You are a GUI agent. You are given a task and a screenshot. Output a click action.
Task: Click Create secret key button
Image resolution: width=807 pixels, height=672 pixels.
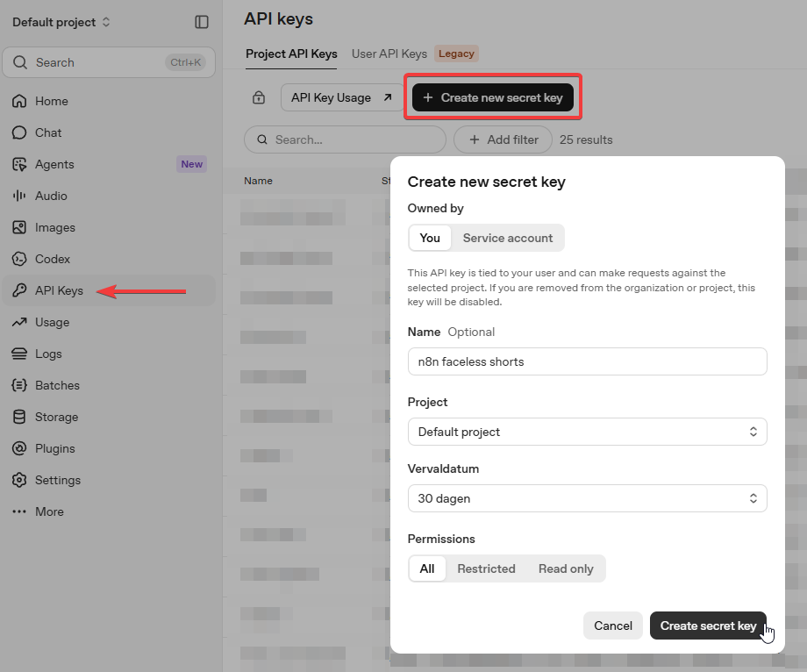click(708, 626)
